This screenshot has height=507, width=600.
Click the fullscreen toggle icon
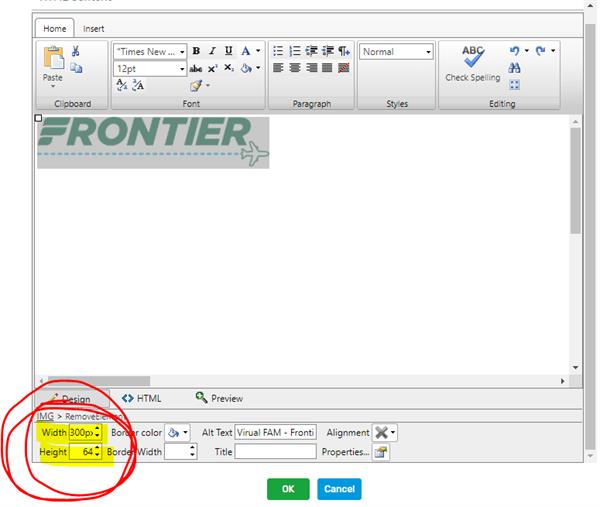pyautogui.click(x=515, y=85)
